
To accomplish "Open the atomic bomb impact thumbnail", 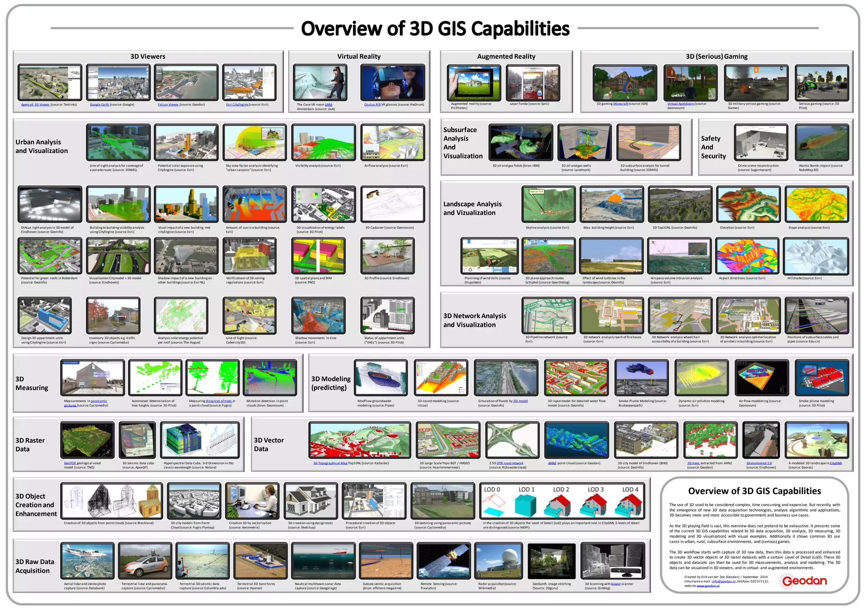I will (x=822, y=142).
